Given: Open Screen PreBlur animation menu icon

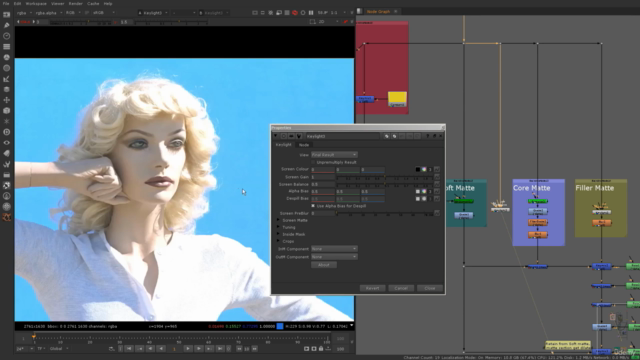Looking at the screenshot, I should coord(437,213).
